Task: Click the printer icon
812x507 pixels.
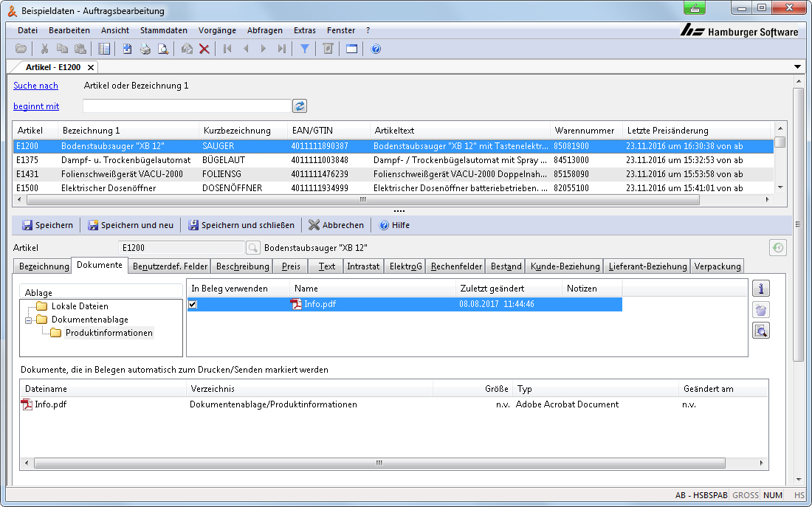Action: coord(145,49)
